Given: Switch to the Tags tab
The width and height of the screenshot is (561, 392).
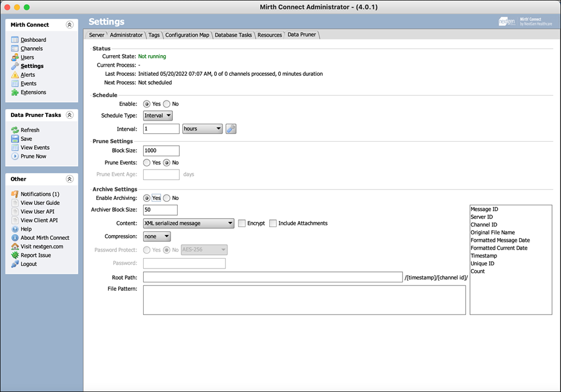Looking at the screenshot, I should coord(154,35).
